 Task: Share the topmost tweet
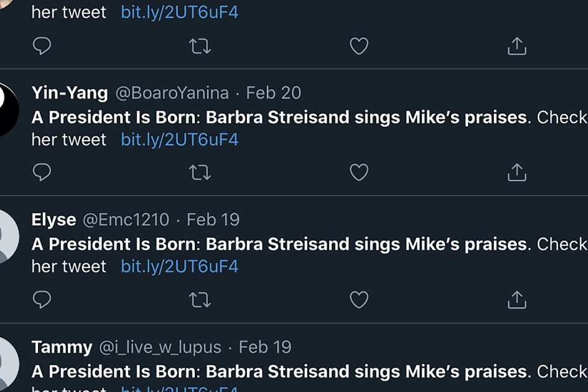point(517,46)
